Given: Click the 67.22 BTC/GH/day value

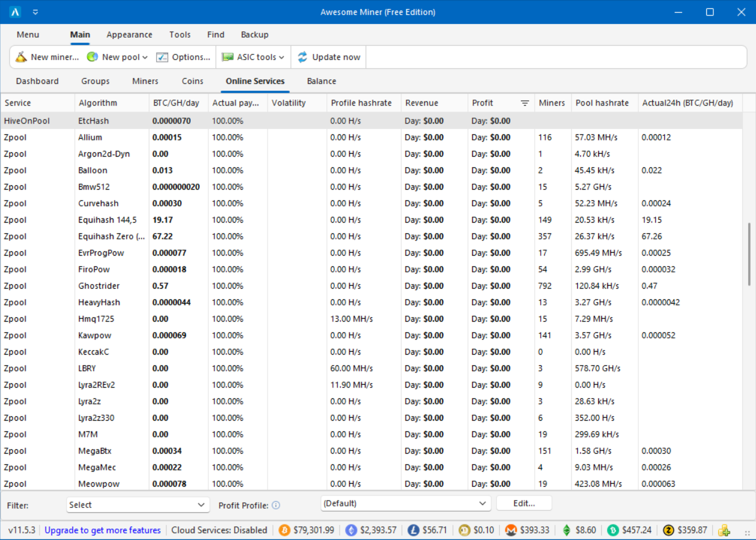Looking at the screenshot, I should click(x=163, y=236).
